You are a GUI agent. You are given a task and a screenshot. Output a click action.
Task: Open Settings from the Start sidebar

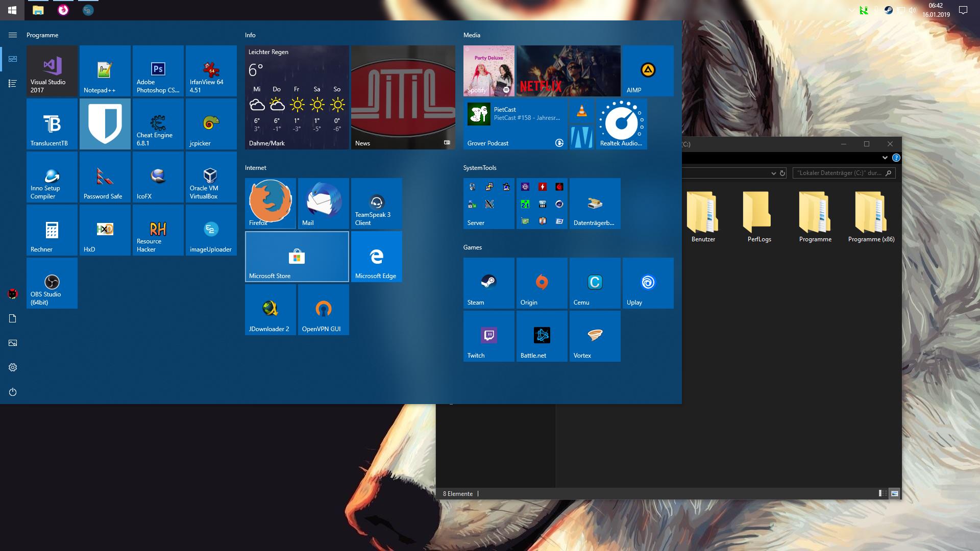click(13, 367)
